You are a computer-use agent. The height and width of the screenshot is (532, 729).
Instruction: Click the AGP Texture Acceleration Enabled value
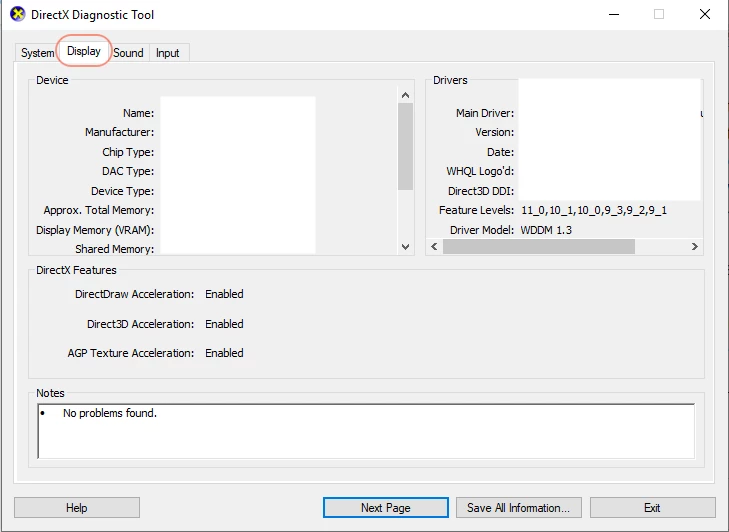(224, 353)
